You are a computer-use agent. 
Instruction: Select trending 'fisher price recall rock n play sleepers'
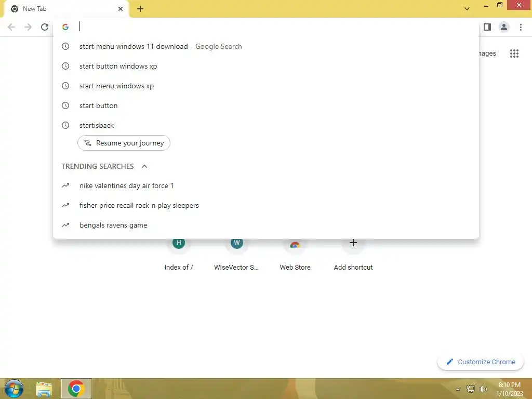[266, 205]
